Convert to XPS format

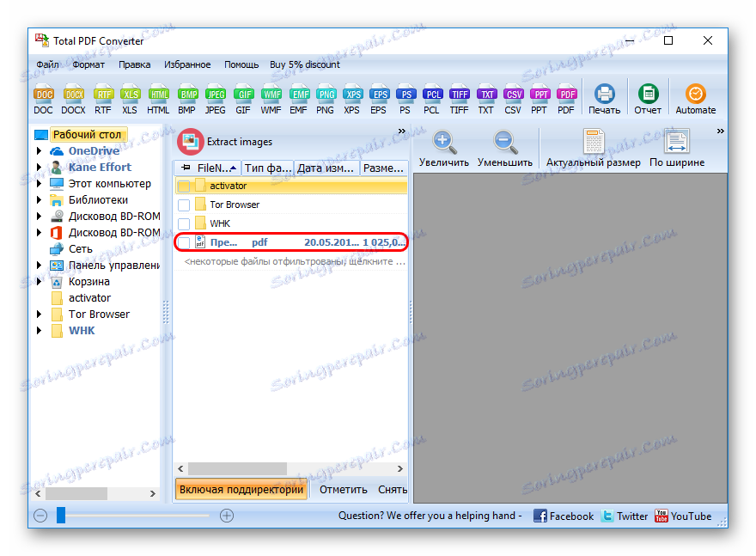click(352, 100)
